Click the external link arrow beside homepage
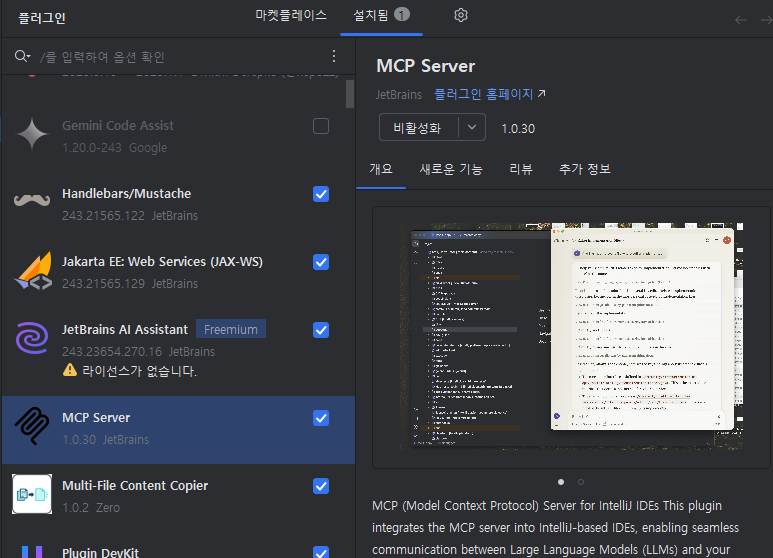The height and width of the screenshot is (558, 773). point(542,93)
